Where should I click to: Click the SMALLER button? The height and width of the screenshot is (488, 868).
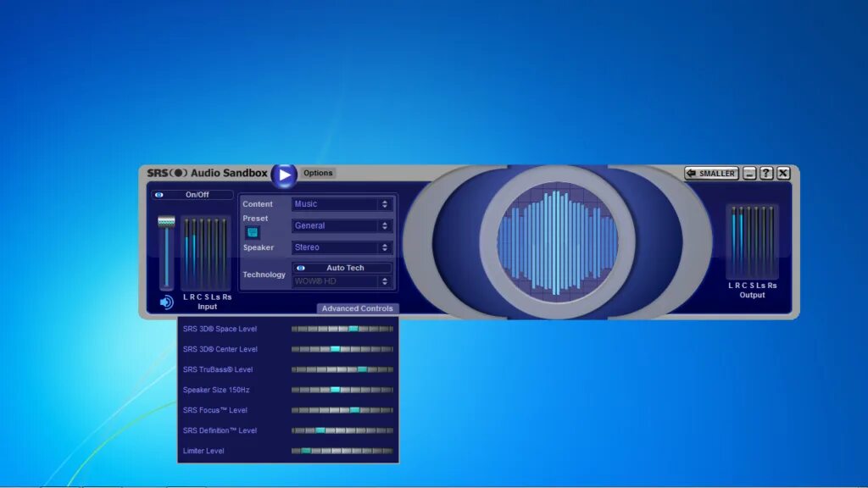(711, 173)
